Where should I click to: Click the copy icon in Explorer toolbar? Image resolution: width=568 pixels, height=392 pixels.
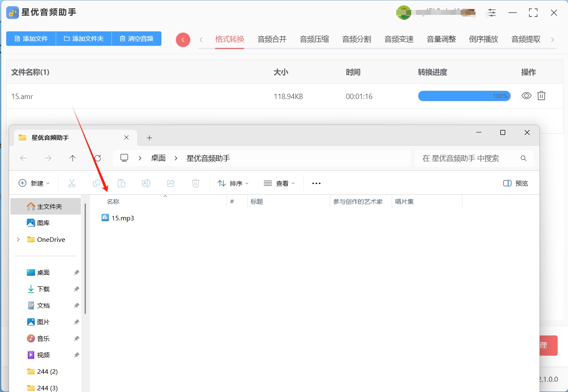click(97, 183)
